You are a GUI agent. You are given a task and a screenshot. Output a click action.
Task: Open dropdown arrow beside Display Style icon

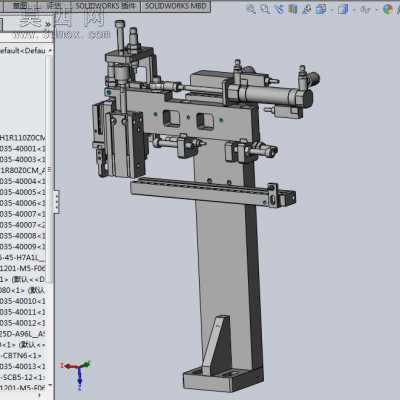pyautogui.click(x=354, y=10)
